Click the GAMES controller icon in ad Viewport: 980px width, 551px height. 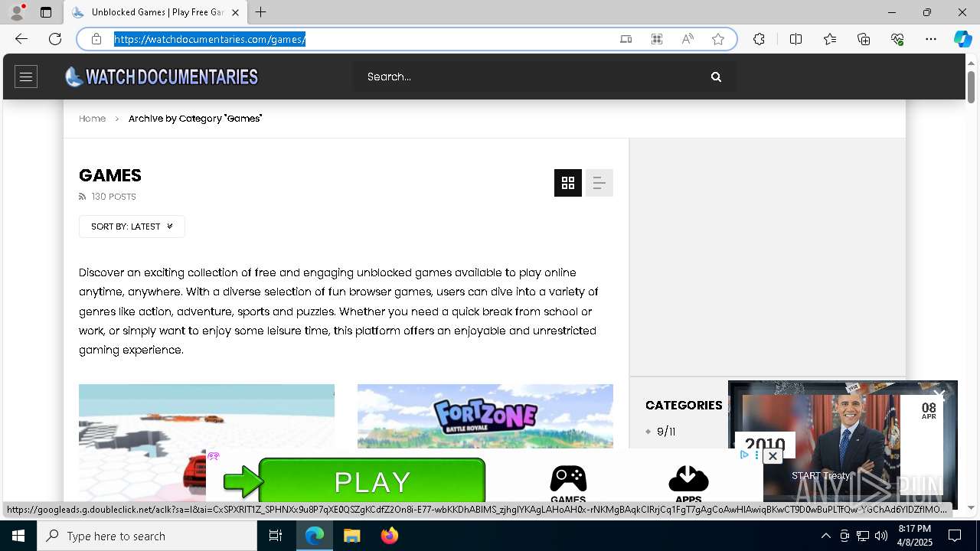[x=568, y=483]
